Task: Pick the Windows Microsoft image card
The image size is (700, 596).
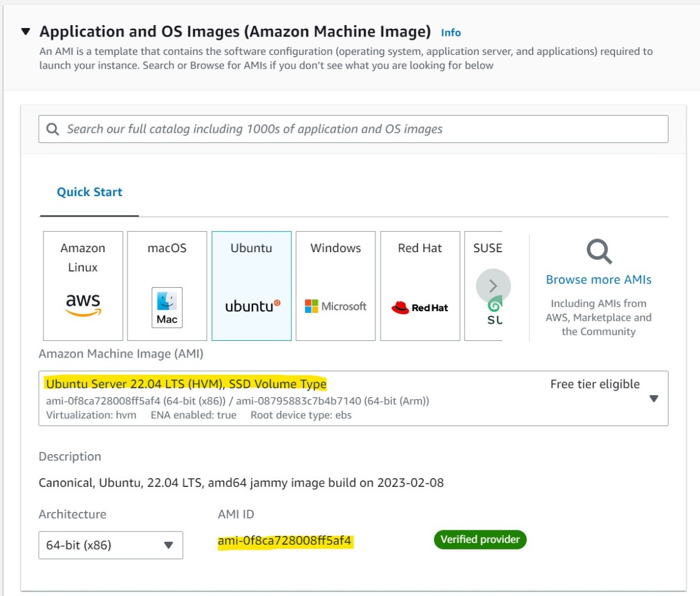Action: point(335,286)
